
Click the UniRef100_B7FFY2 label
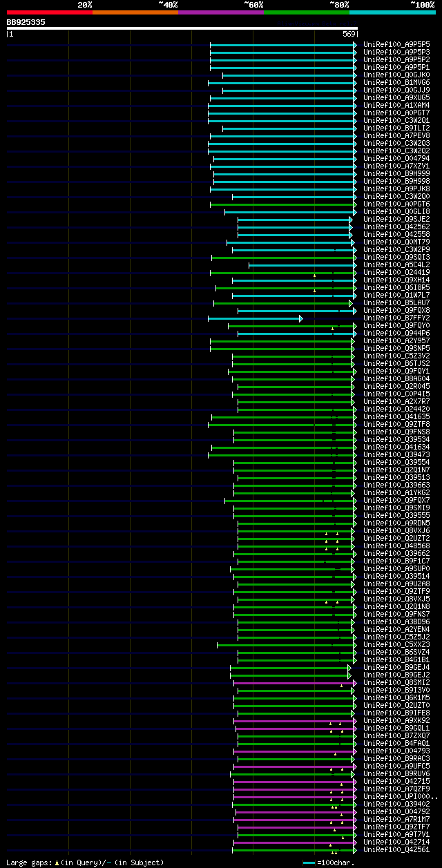tap(396, 318)
